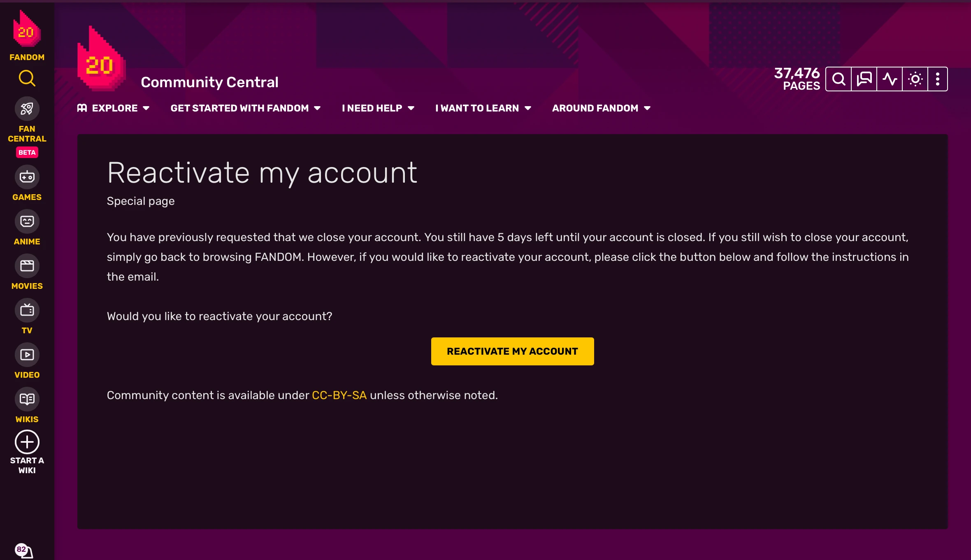This screenshot has width=971, height=560.
Task: Open the Wikis book icon
Action: (x=27, y=400)
